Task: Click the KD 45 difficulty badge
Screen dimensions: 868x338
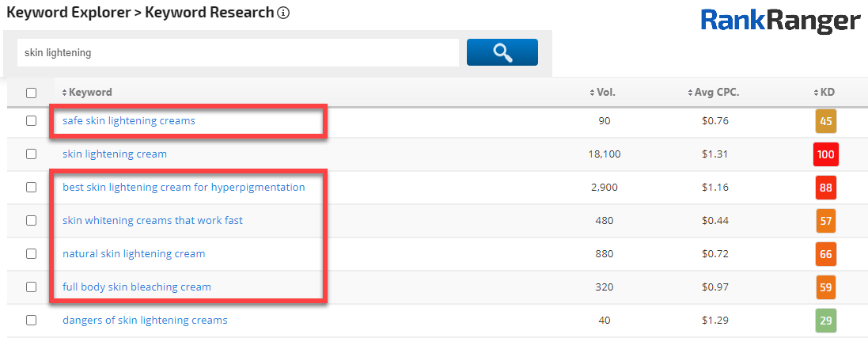Action: click(825, 121)
